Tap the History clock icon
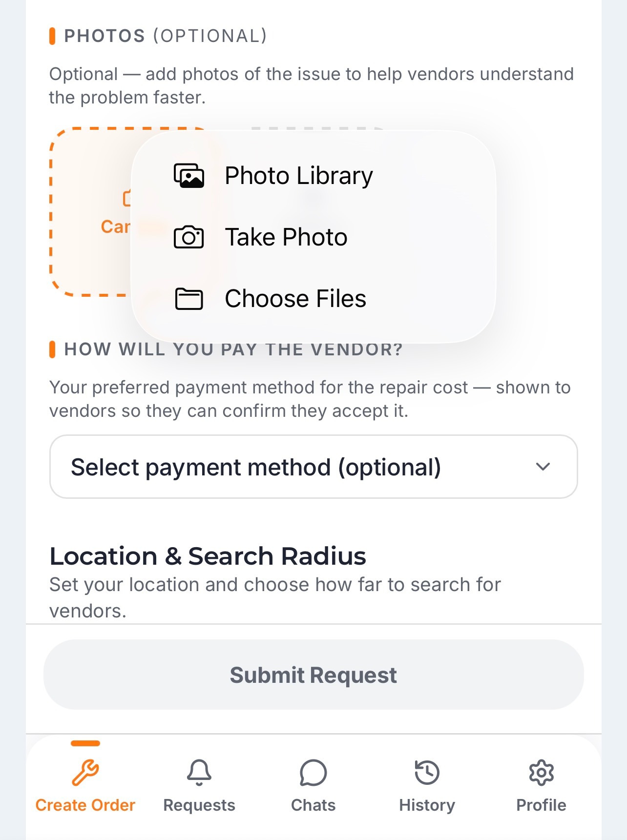627x840 pixels. [x=427, y=773]
